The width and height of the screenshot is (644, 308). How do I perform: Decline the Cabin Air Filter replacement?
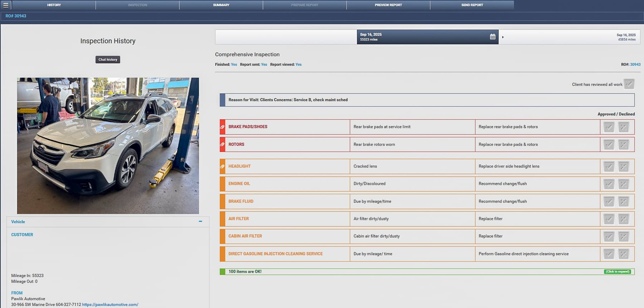pyautogui.click(x=623, y=237)
